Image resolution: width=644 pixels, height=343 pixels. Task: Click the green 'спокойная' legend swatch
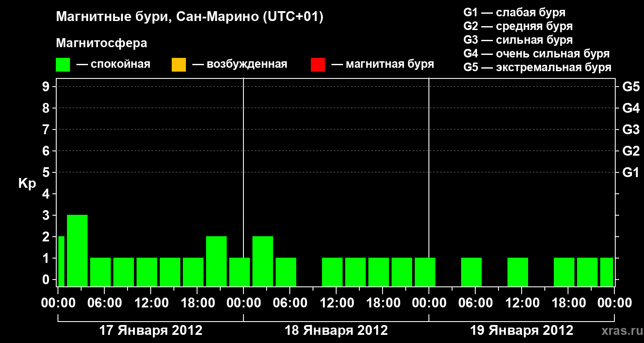tap(63, 65)
